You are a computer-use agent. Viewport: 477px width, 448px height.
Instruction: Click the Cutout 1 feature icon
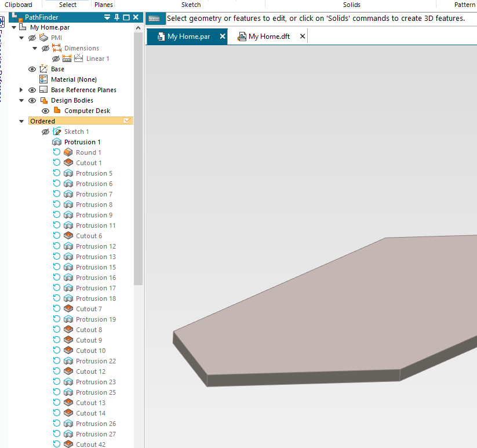(68, 163)
